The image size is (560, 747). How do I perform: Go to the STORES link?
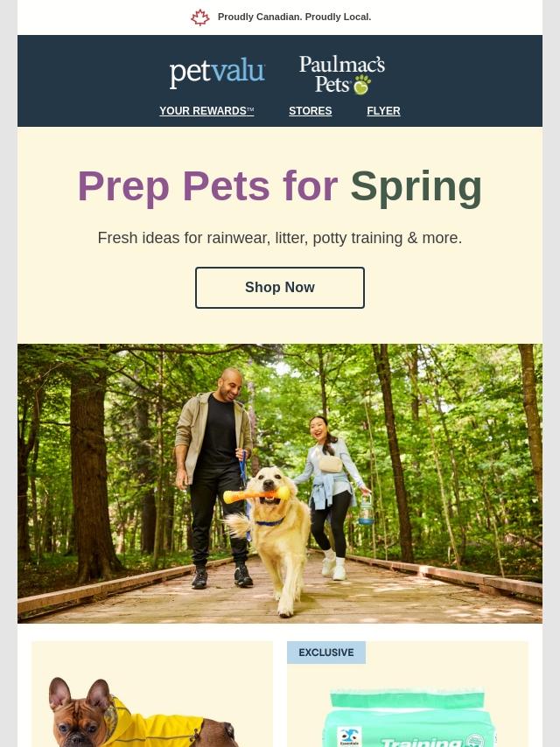click(311, 111)
